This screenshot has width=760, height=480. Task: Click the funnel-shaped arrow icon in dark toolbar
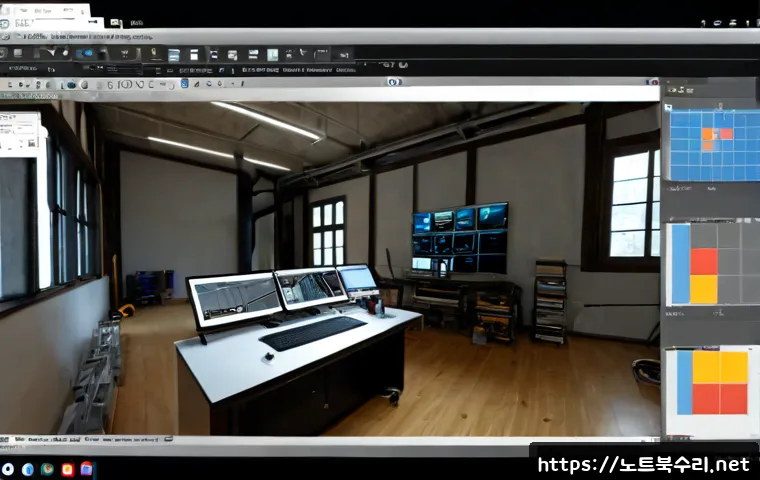click(51, 52)
